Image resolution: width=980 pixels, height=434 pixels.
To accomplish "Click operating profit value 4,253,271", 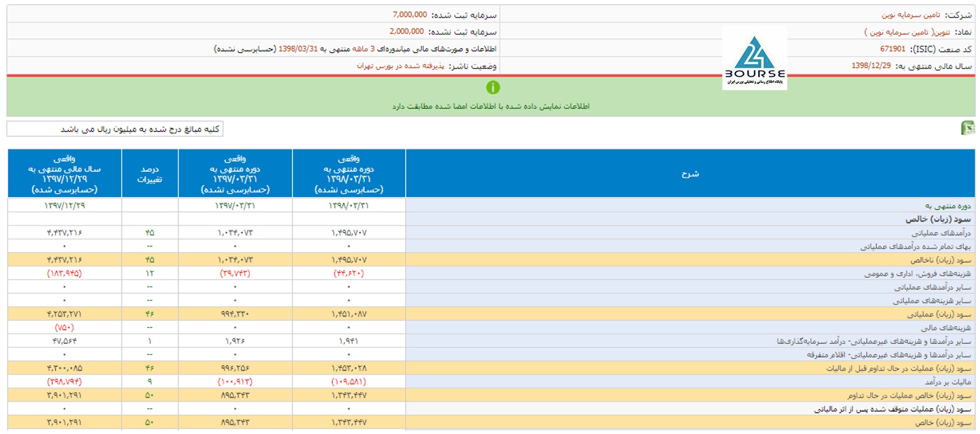I will click(x=64, y=314).
